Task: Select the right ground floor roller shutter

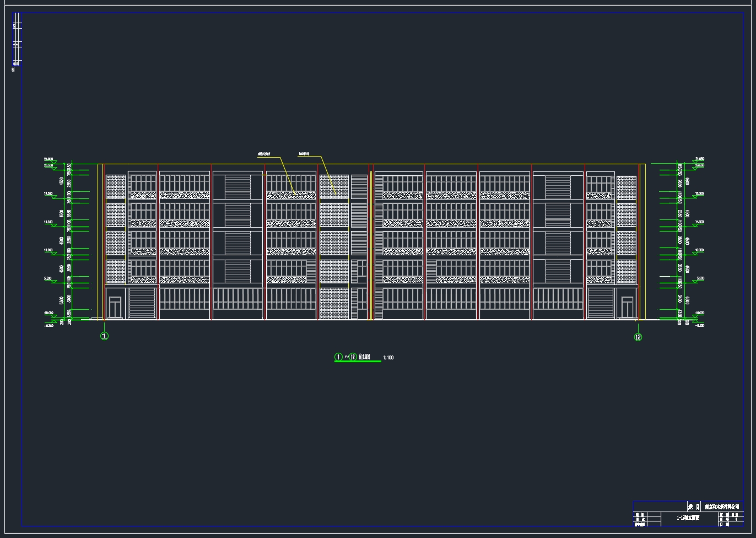Action: click(600, 303)
